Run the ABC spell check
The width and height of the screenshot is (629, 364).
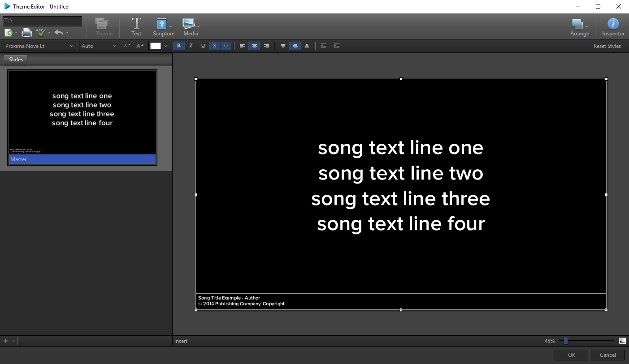tap(40, 32)
